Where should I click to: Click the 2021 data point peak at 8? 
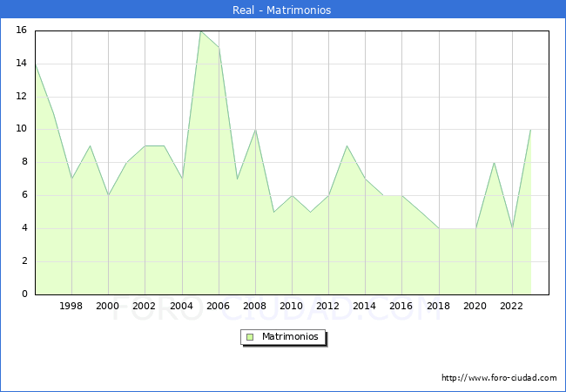coord(494,163)
